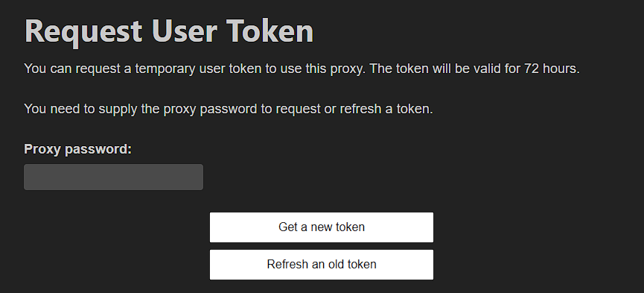Click the word 'proxy' in the first paragraph

pos(347,69)
